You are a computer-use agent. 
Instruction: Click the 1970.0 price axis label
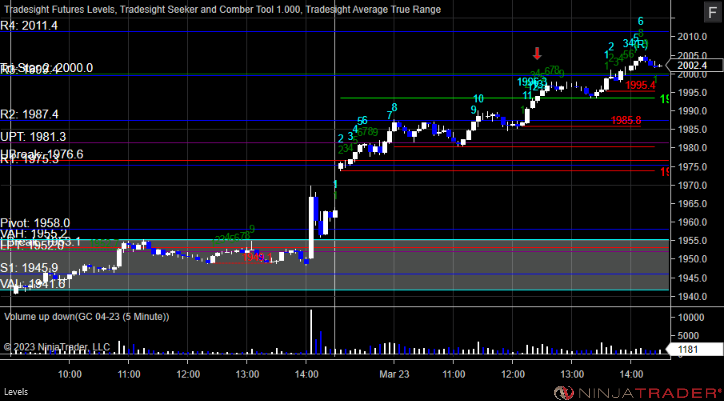[x=692, y=185]
